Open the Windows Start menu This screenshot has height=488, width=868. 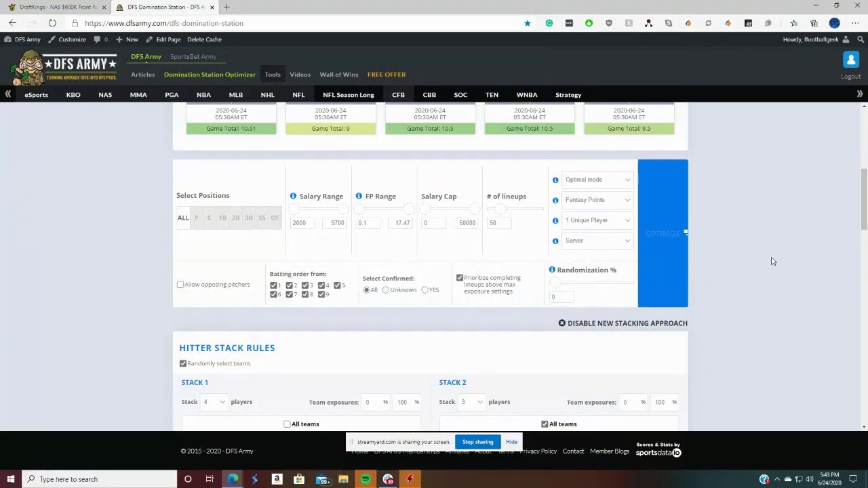click(10, 479)
